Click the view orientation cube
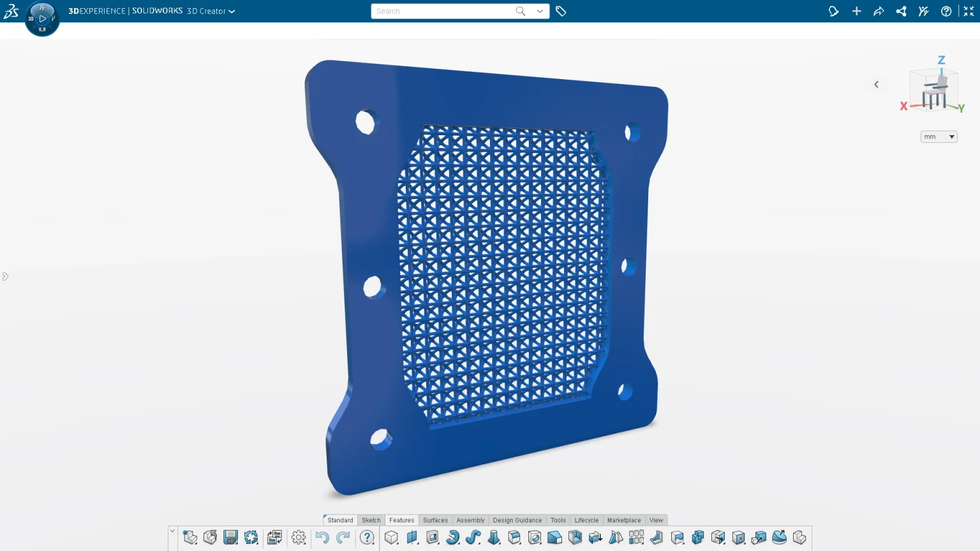This screenshot has width=980, height=551. (x=933, y=89)
